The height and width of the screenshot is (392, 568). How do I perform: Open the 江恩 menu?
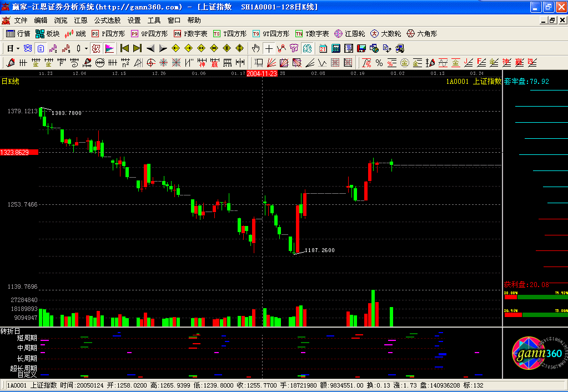(x=81, y=20)
